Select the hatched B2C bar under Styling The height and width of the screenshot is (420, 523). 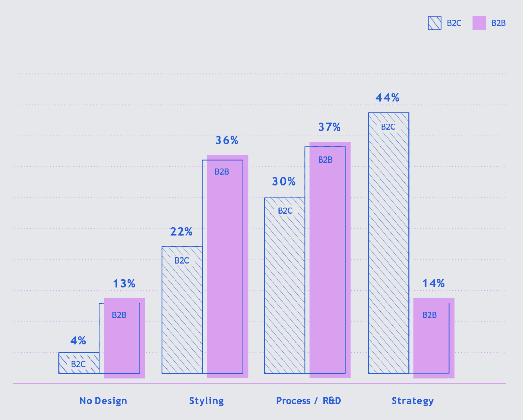point(182,310)
